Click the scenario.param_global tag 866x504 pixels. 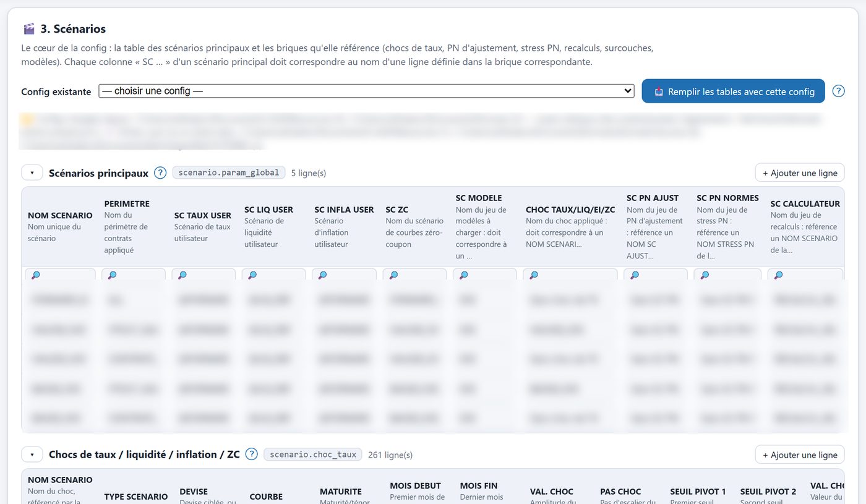click(229, 173)
